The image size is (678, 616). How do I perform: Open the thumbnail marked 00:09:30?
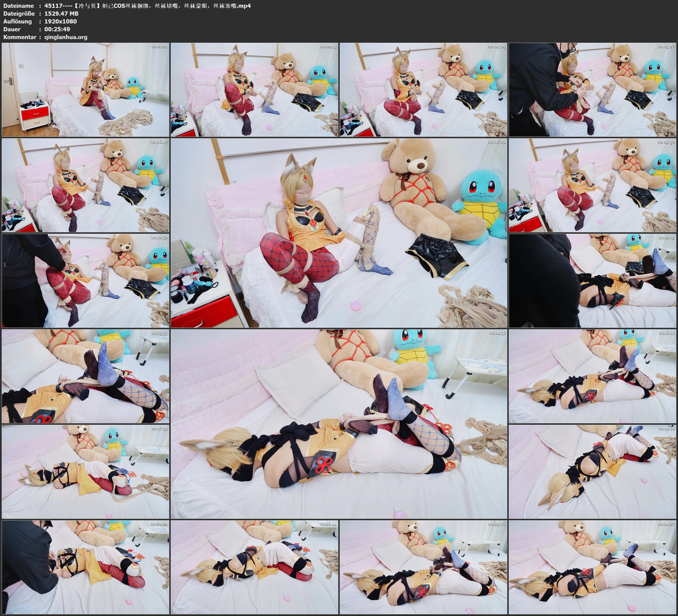point(593,185)
